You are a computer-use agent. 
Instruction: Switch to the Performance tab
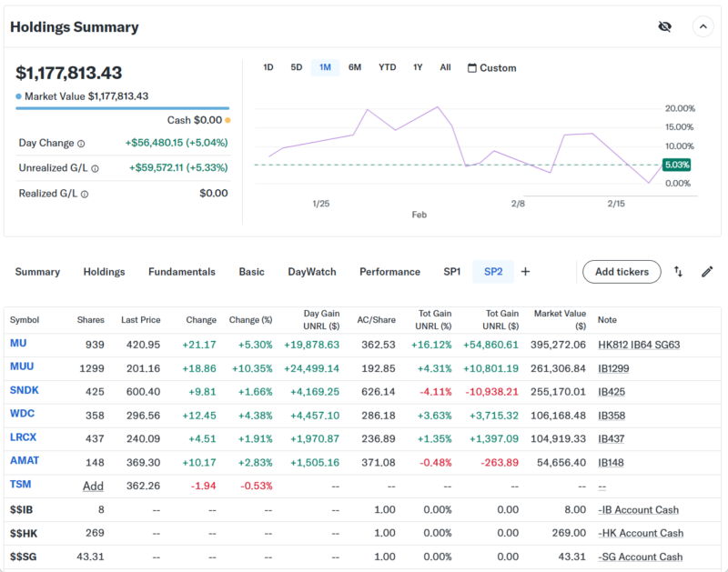(389, 272)
